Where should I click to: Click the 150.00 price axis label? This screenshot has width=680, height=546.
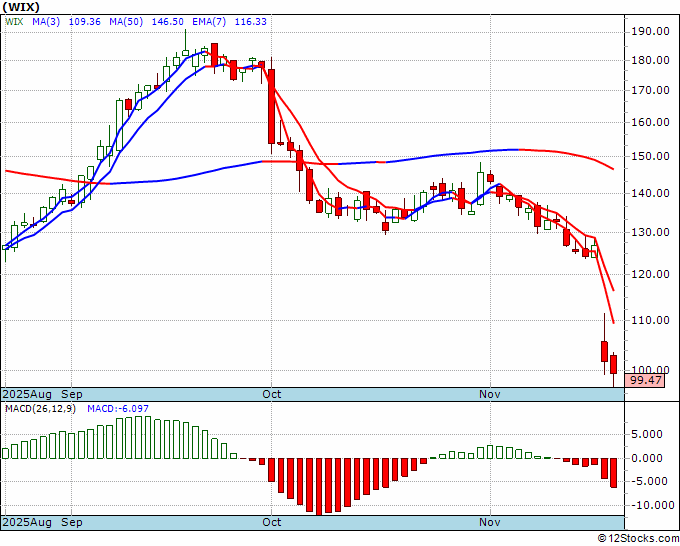(x=650, y=156)
